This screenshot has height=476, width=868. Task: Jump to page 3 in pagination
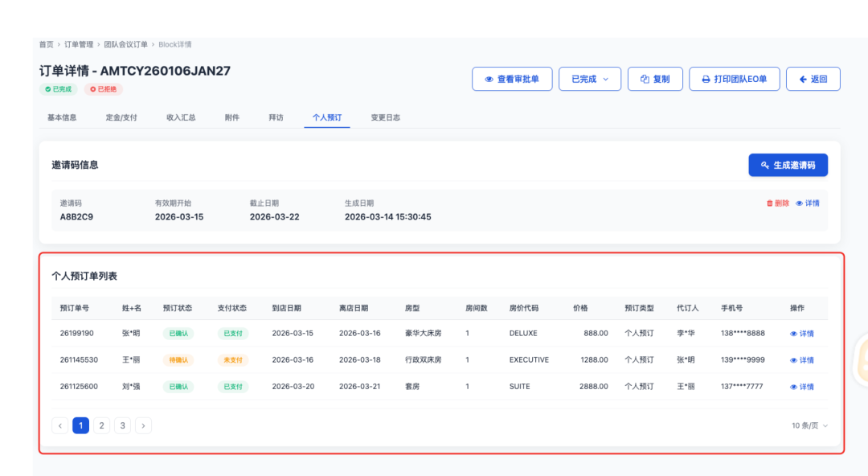(122, 425)
